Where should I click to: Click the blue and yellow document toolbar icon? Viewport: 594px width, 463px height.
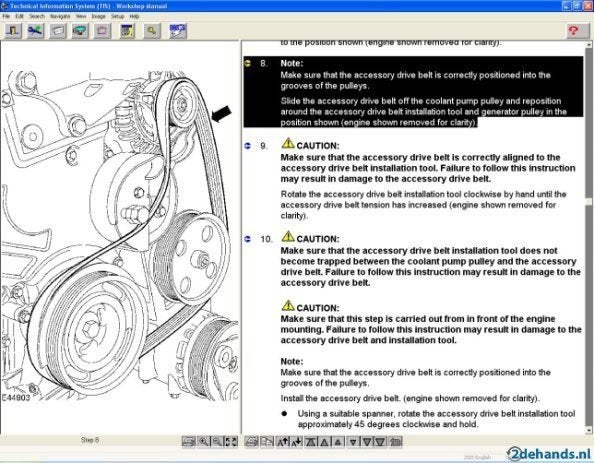pos(128,31)
